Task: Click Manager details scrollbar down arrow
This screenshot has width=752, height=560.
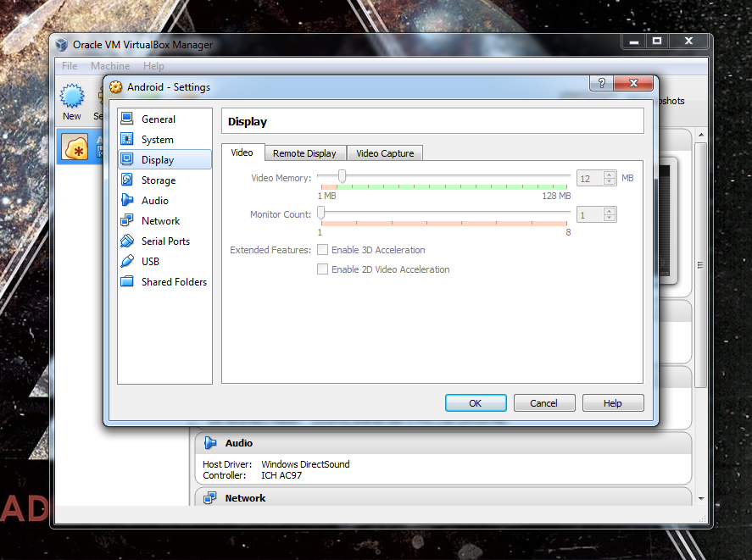Action: 700,499
